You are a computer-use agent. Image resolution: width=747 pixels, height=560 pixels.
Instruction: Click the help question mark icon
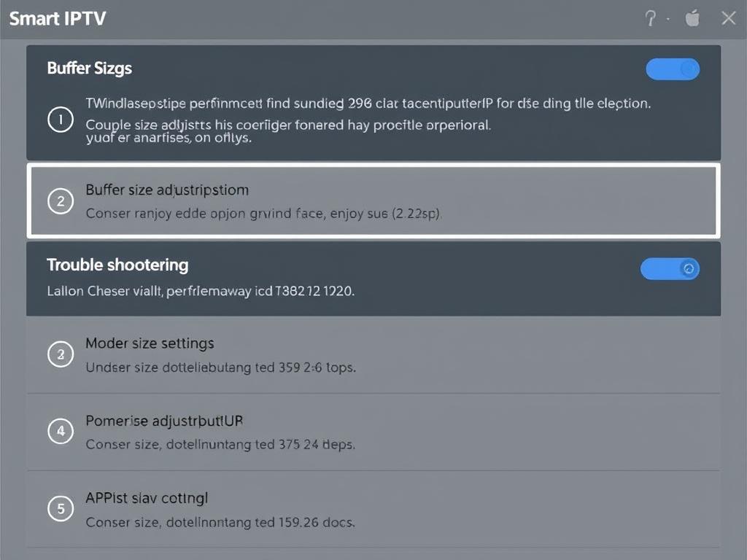[x=650, y=18]
